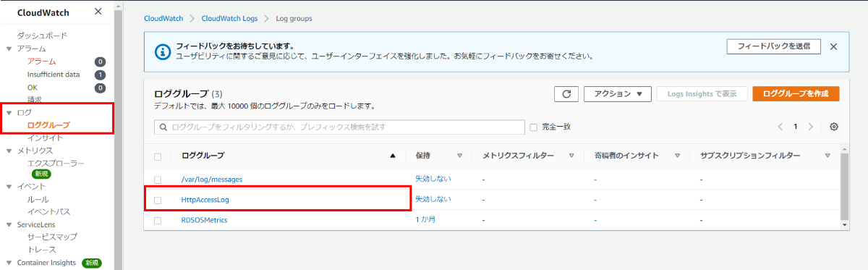The height and width of the screenshot is (270, 868).
Task: Focus the log group filter search field
Action: 339,127
